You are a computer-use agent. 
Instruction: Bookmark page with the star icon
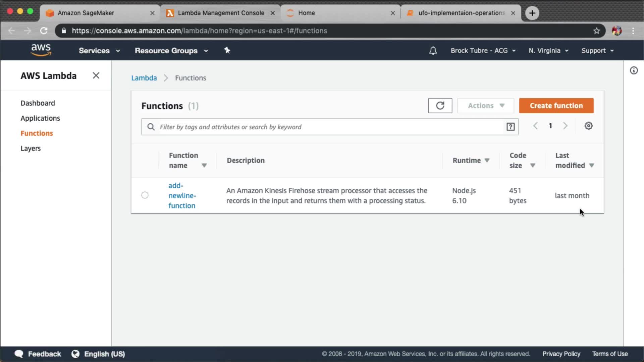596,31
